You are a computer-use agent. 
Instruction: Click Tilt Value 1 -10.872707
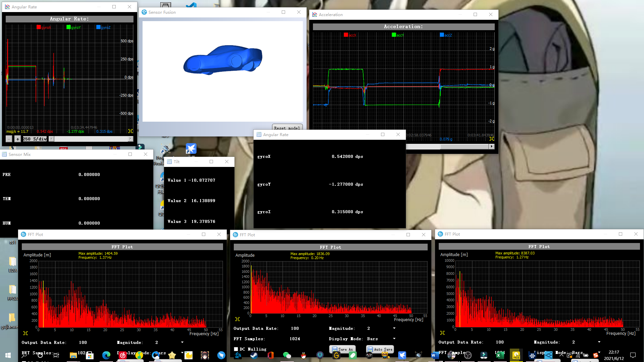(x=192, y=180)
